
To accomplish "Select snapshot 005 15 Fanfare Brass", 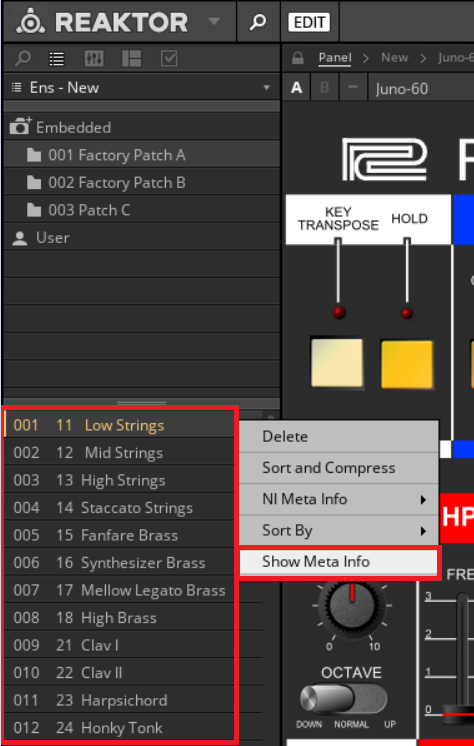I will tap(119, 535).
